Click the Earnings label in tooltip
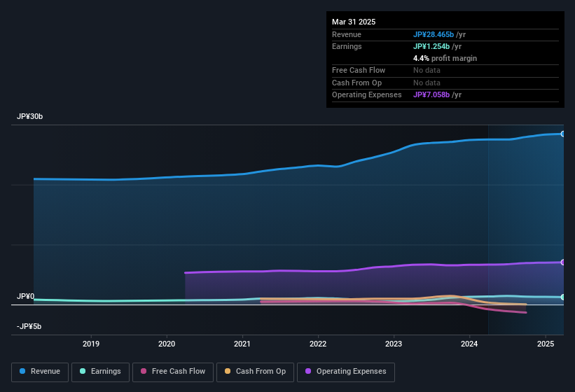The width and height of the screenshot is (575, 392). point(347,46)
